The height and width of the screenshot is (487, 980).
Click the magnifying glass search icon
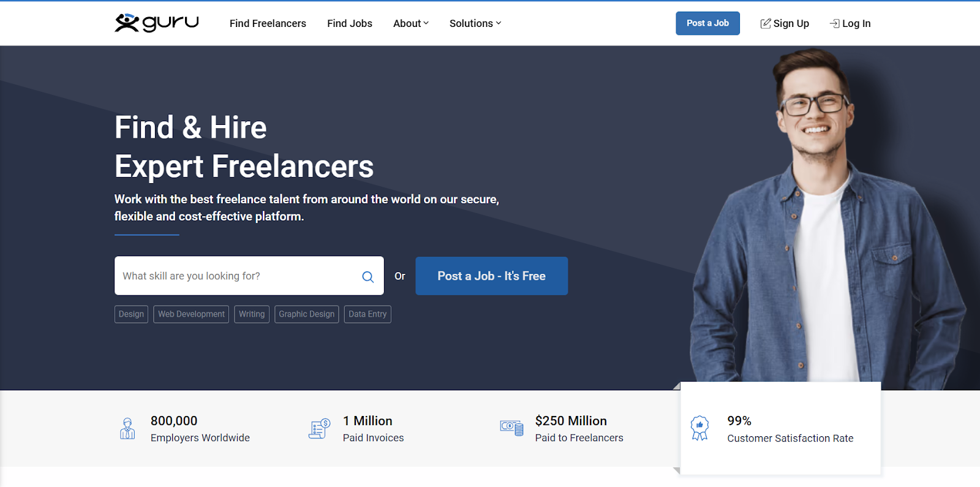pyautogui.click(x=367, y=277)
